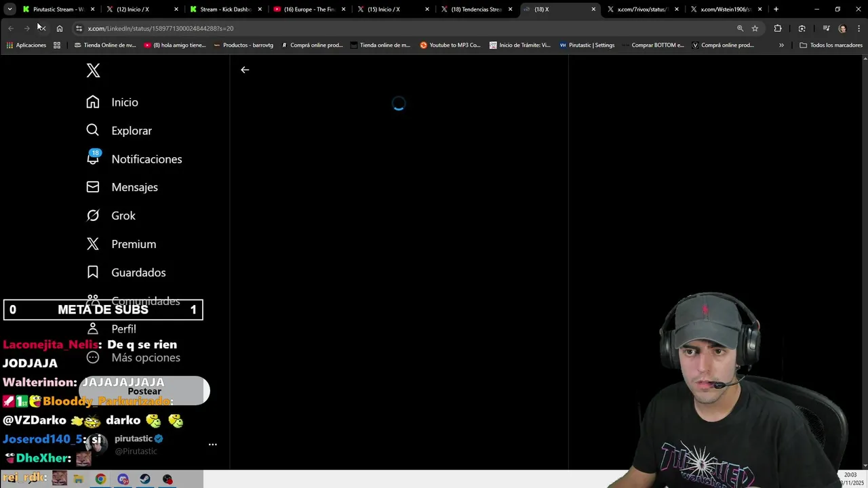
Task: Click the address bar URL field
Action: tap(407, 28)
